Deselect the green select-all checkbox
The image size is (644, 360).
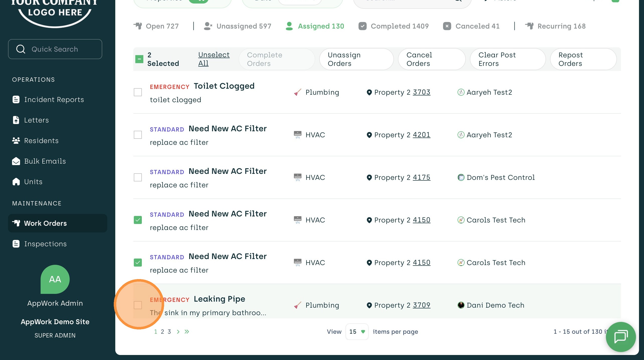tap(139, 59)
